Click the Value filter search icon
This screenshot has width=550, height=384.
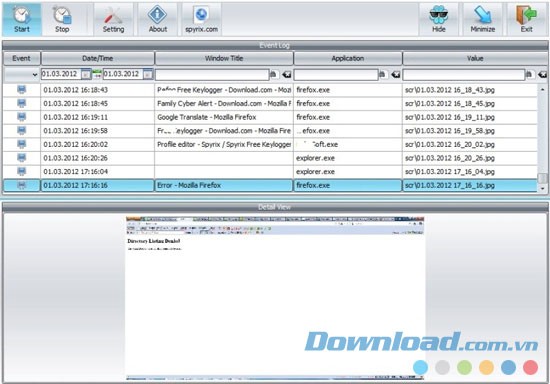(530, 74)
